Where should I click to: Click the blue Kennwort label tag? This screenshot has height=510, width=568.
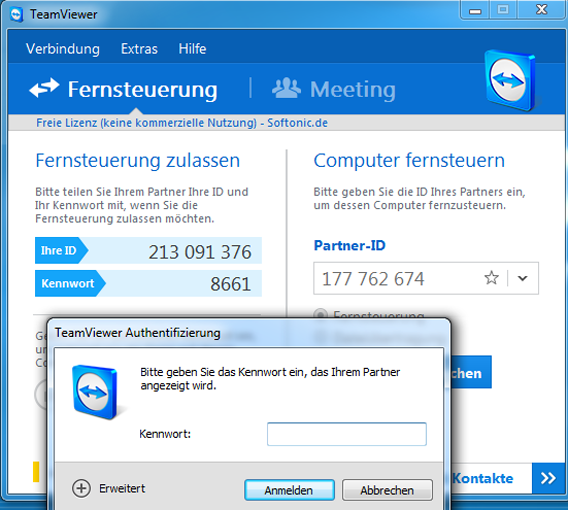pyautogui.click(x=70, y=283)
